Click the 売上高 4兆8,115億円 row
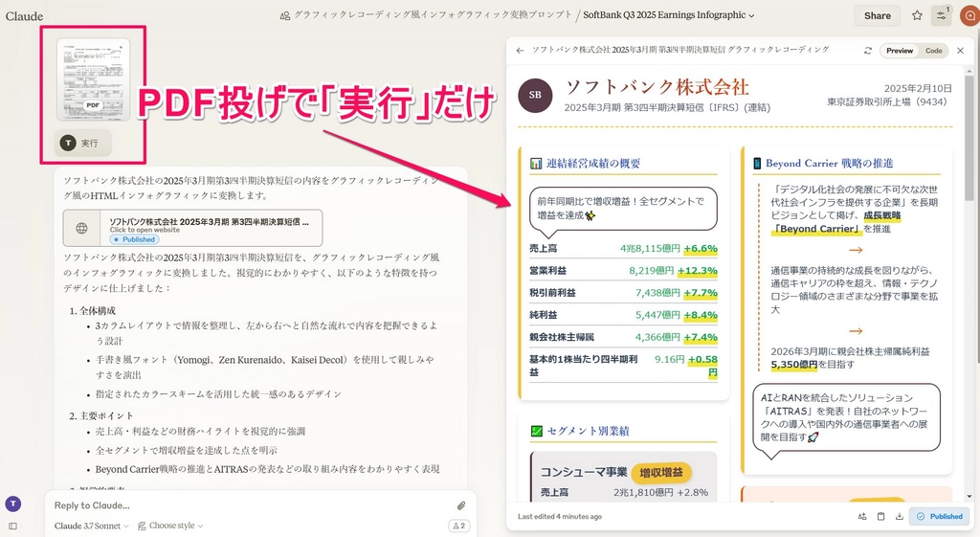Image resolution: width=980 pixels, height=537 pixels. point(623,248)
